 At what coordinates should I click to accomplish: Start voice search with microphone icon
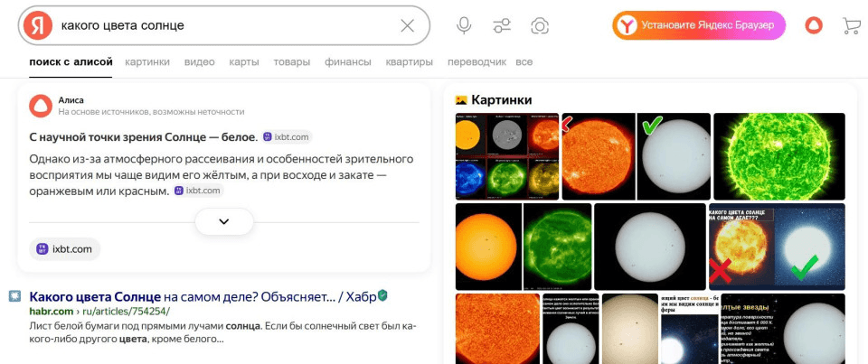[464, 25]
